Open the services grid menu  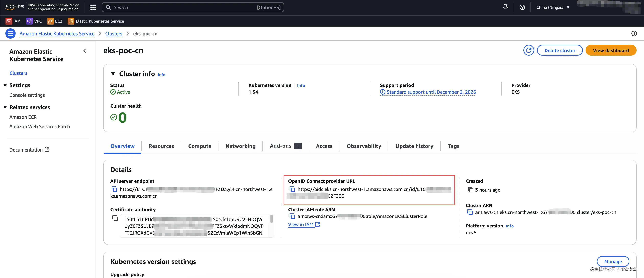pos(93,7)
